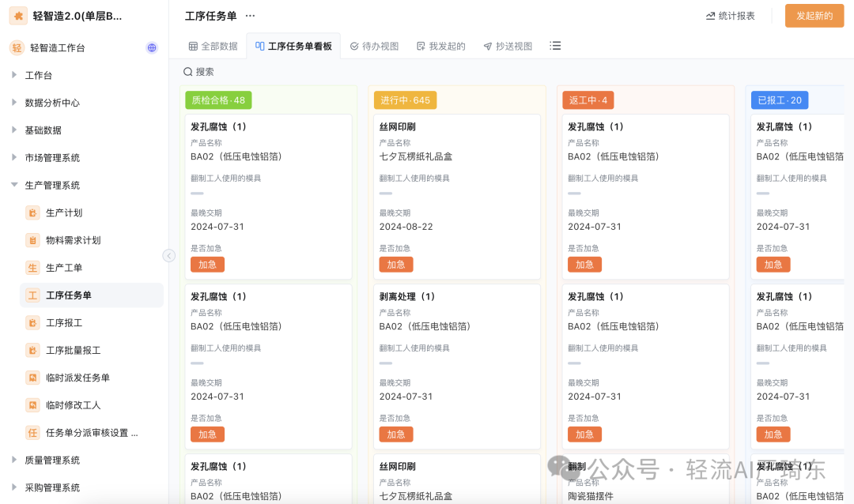Open the 待办视图 tab
854x504 pixels.
tap(375, 46)
